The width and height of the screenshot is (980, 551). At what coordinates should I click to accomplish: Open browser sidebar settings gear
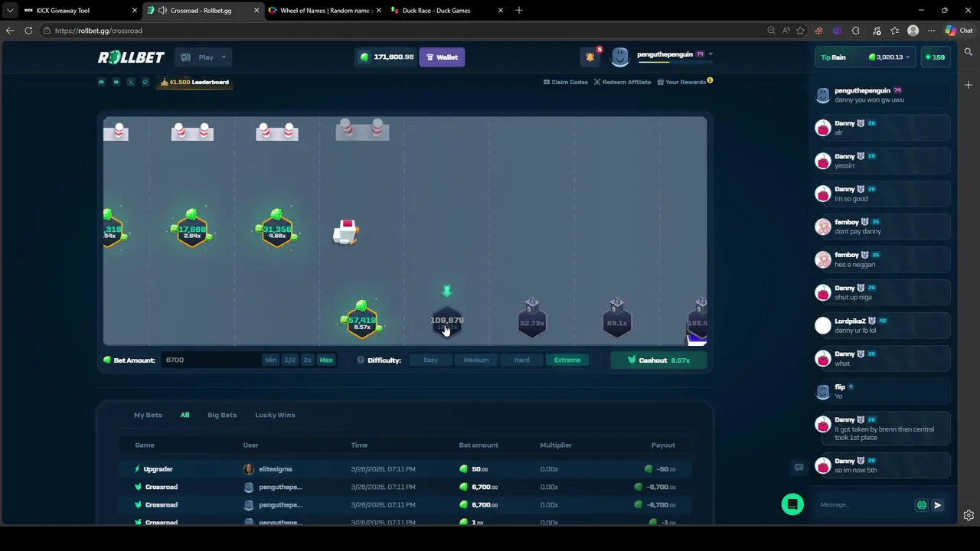[969, 516]
